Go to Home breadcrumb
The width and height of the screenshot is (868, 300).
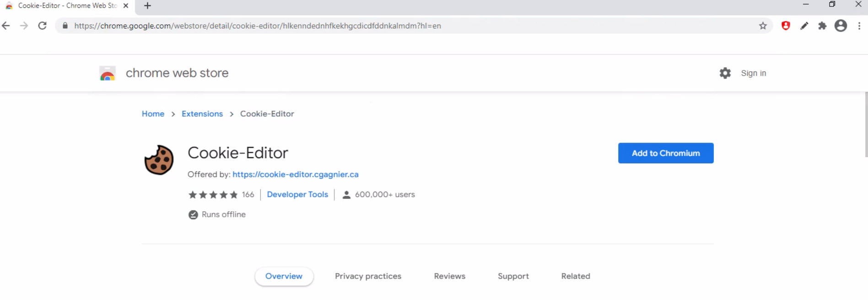153,114
